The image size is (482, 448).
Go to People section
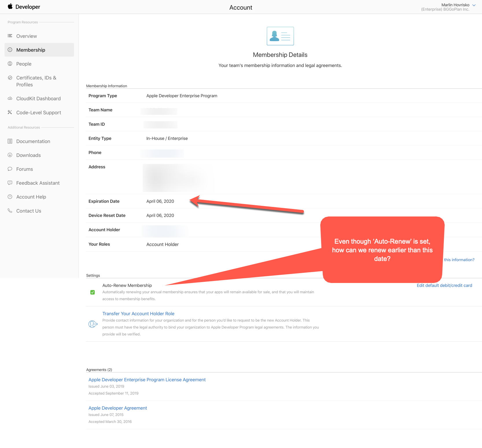click(24, 64)
